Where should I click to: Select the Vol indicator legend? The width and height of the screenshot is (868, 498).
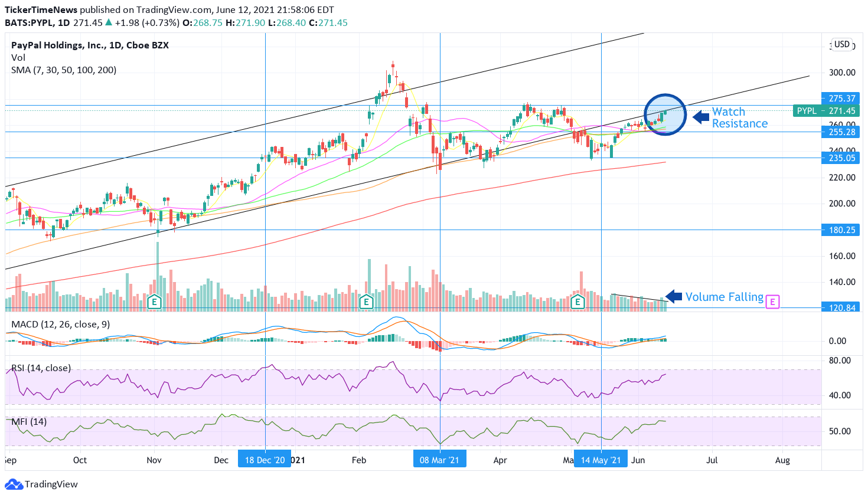point(18,58)
